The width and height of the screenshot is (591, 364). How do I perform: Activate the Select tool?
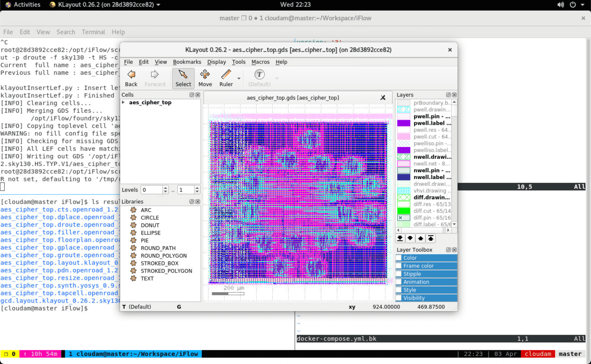(183, 78)
